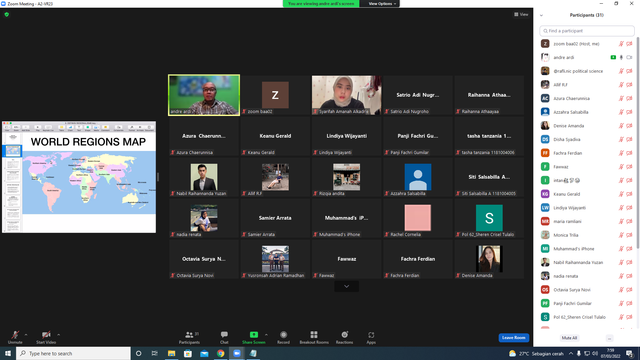Click the green encryption shield icon
Viewport: 640px width, 360px height.
7,14
